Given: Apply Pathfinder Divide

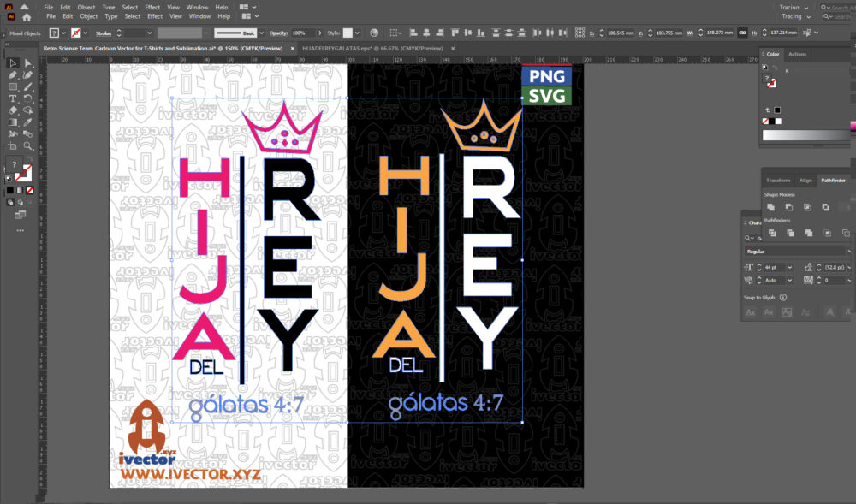Looking at the screenshot, I should (772, 233).
